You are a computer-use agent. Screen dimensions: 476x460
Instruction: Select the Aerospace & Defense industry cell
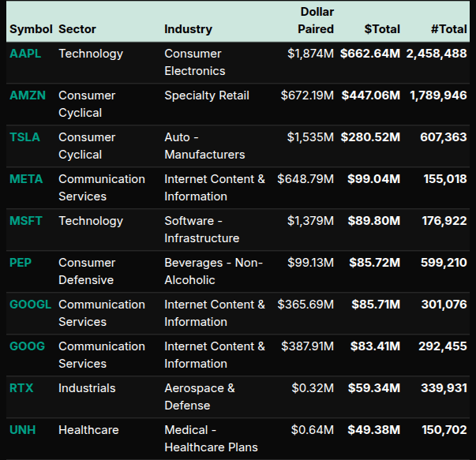[x=199, y=397]
